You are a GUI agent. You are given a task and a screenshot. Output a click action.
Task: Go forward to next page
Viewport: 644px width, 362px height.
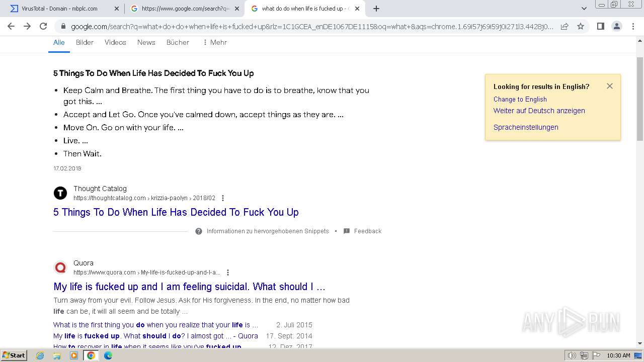pos(27,26)
